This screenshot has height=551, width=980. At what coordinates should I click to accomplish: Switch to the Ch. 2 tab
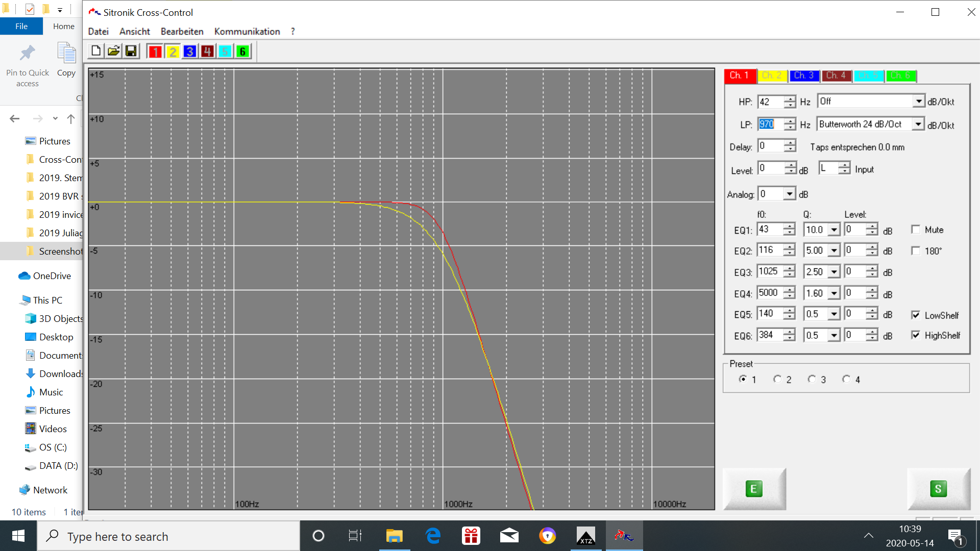click(x=772, y=76)
